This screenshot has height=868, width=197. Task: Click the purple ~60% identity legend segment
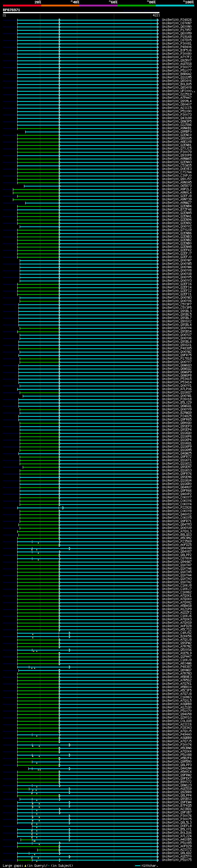(x=99, y=6)
